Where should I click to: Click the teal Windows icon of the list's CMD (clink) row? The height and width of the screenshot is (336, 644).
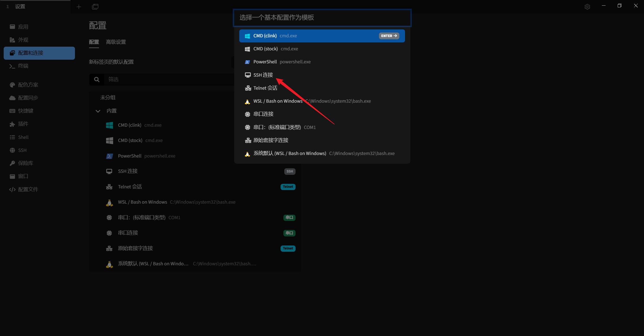[x=109, y=125]
